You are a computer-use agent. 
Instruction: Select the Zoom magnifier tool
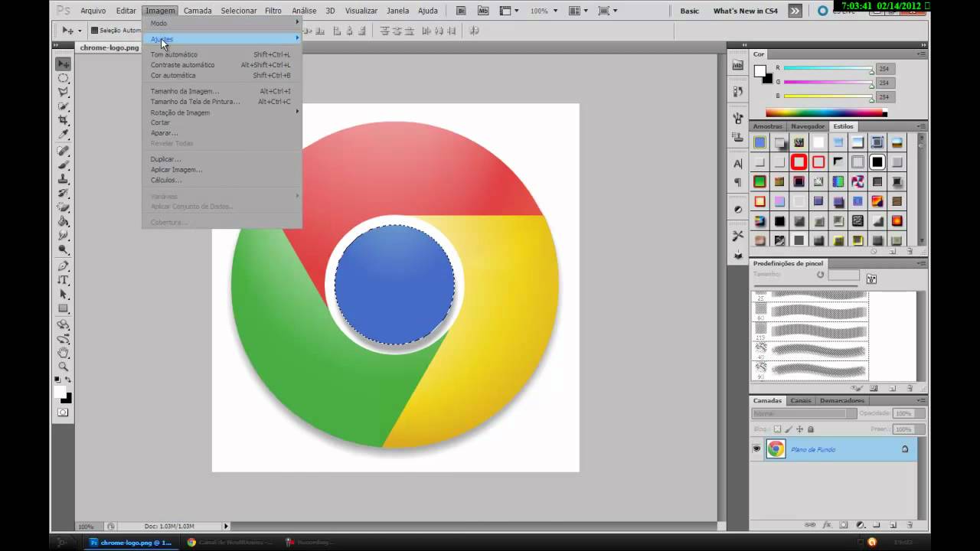(64, 367)
